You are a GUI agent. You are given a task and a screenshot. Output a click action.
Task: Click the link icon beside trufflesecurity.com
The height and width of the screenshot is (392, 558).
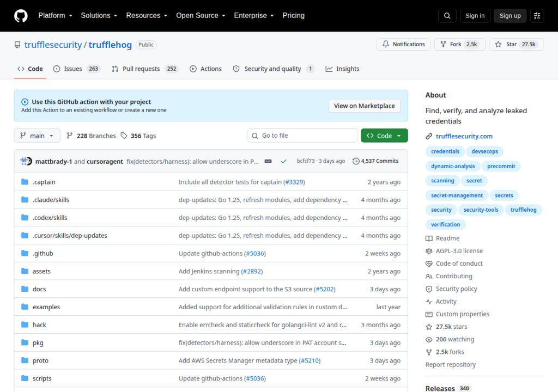click(x=429, y=136)
